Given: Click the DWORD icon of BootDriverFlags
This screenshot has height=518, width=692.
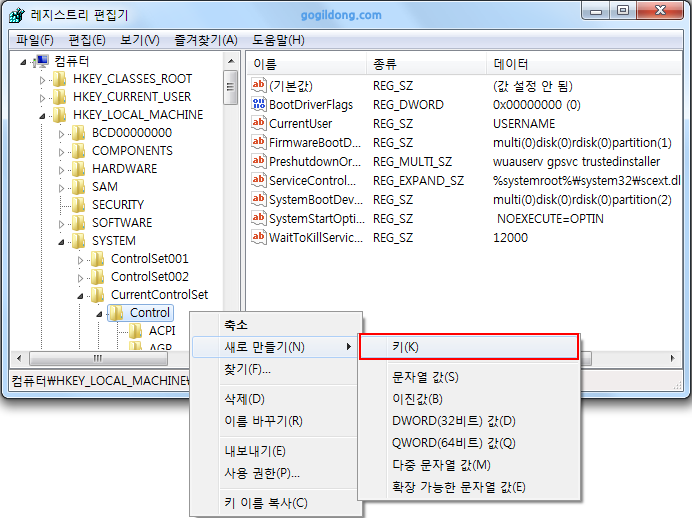Looking at the screenshot, I should point(259,104).
